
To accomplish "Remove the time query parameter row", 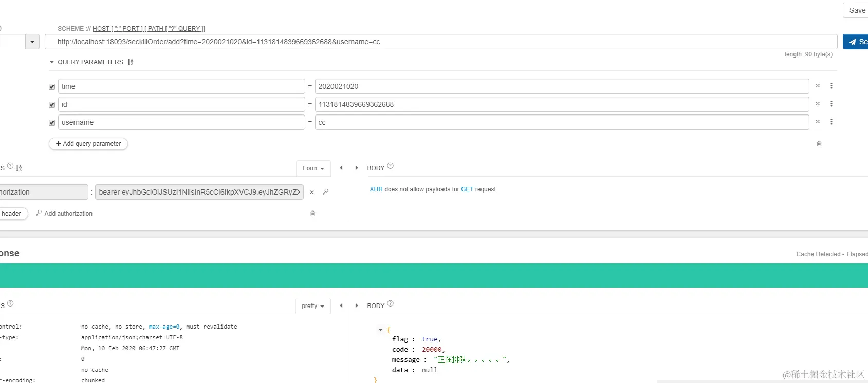I will (x=818, y=86).
